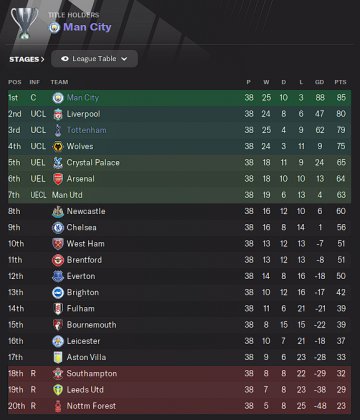Expand the STAGES menu
This screenshot has height=420, width=360.
[x=27, y=59]
